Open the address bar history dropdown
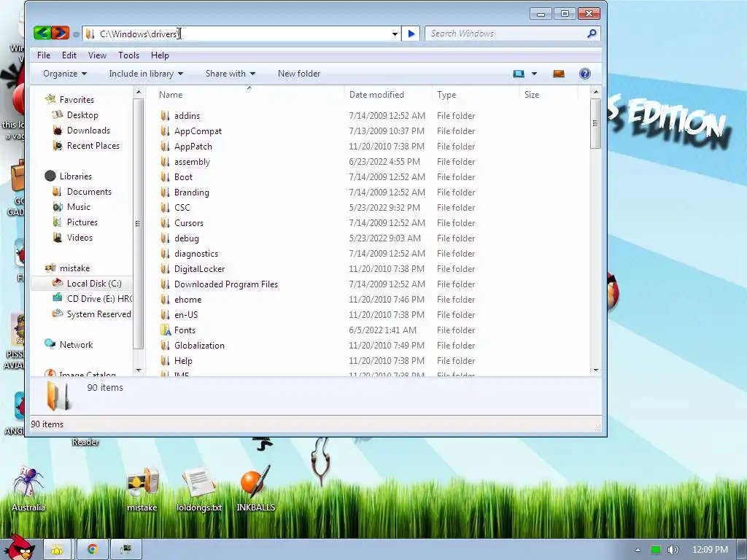The height and width of the screenshot is (560, 747). [395, 34]
